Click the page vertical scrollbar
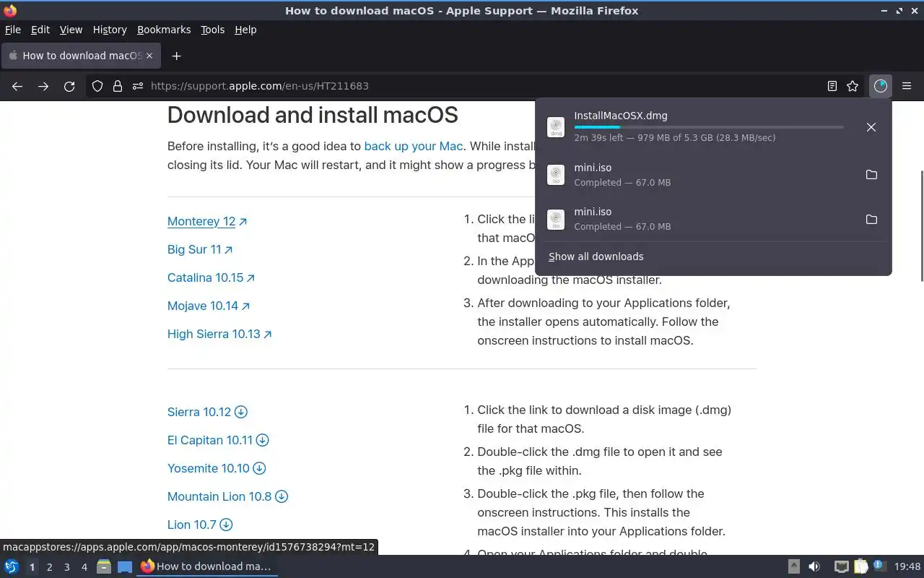The height and width of the screenshot is (578, 924). pyautogui.click(x=921, y=225)
